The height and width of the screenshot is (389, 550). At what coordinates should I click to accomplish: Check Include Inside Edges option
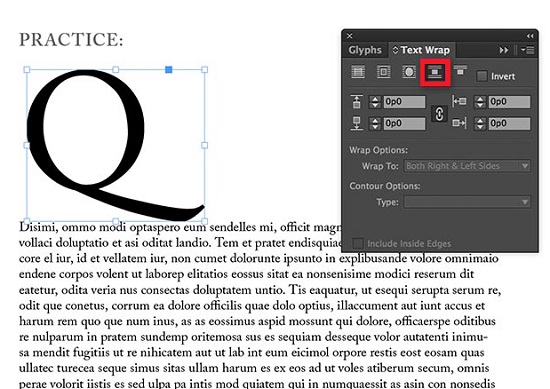click(358, 243)
